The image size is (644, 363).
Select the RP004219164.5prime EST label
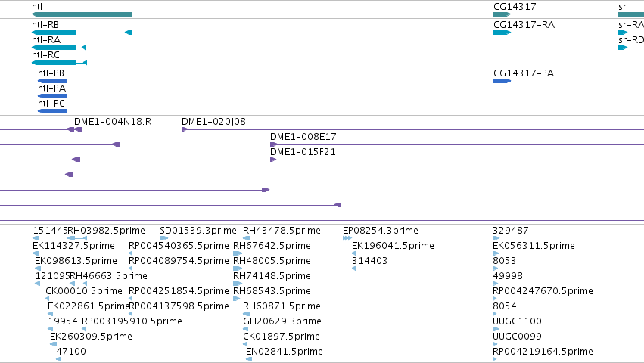[543, 352]
